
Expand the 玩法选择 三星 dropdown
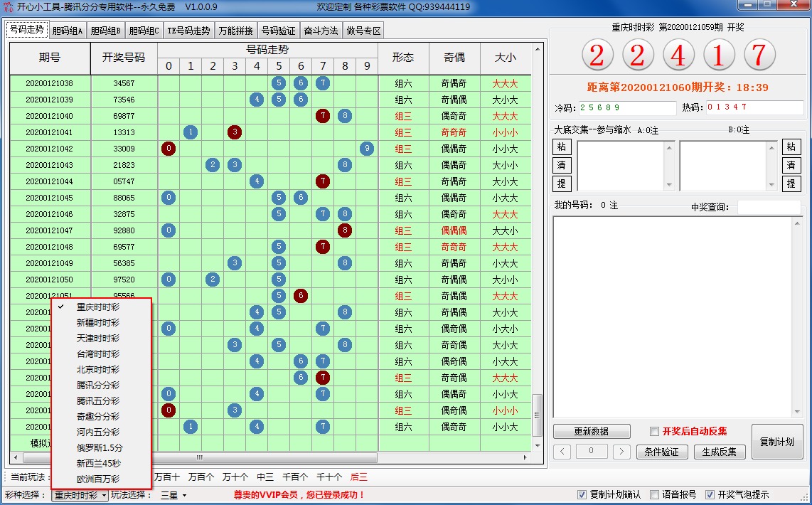click(173, 495)
